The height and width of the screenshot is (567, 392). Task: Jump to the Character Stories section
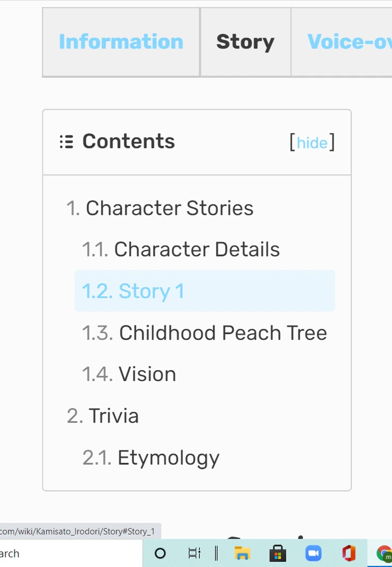[x=169, y=208]
